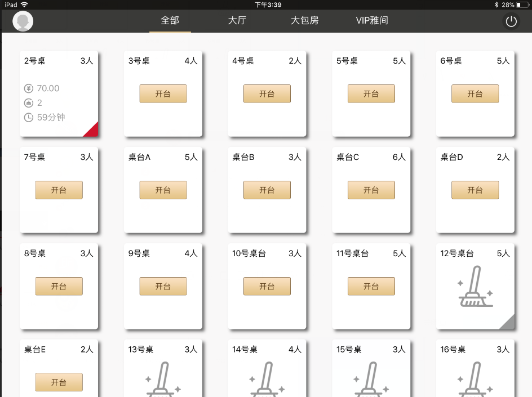Tap the 16号桌 table name
This screenshot has height=397, width=532.
coord(453,349)
